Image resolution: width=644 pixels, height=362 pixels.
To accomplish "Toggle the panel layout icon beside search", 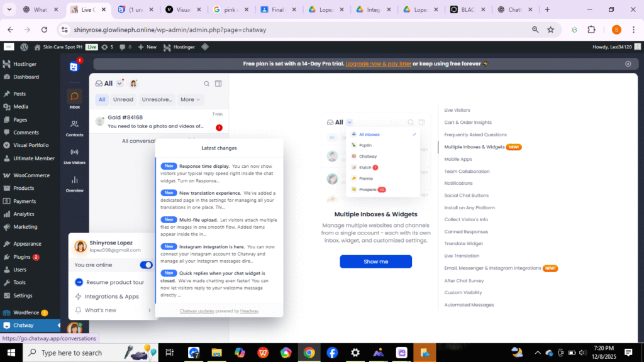I will coord(218,84).
